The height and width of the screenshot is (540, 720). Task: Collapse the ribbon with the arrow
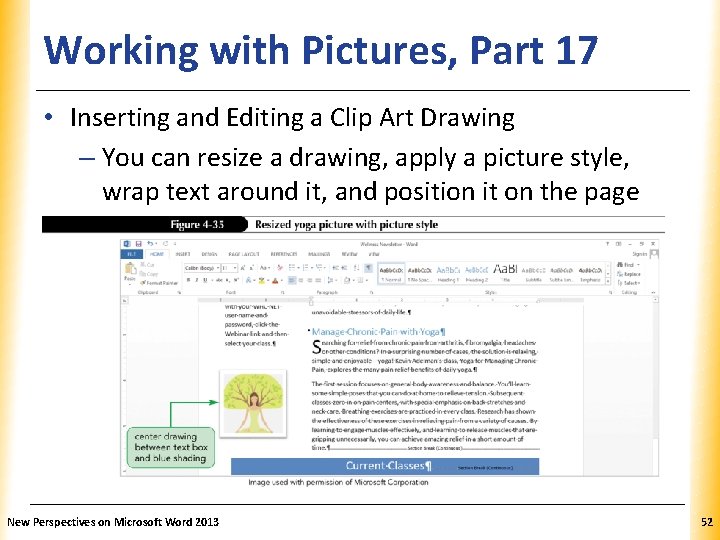click(x=653, y=292)
